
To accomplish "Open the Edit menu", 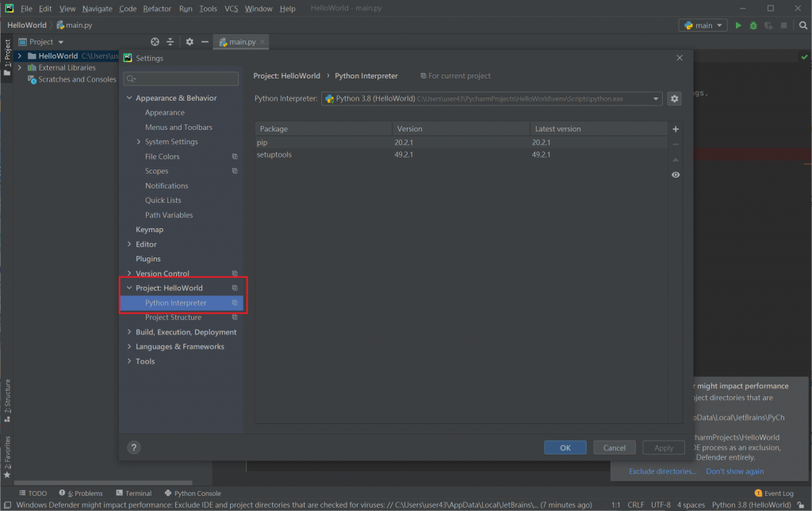I will point(45,9).
